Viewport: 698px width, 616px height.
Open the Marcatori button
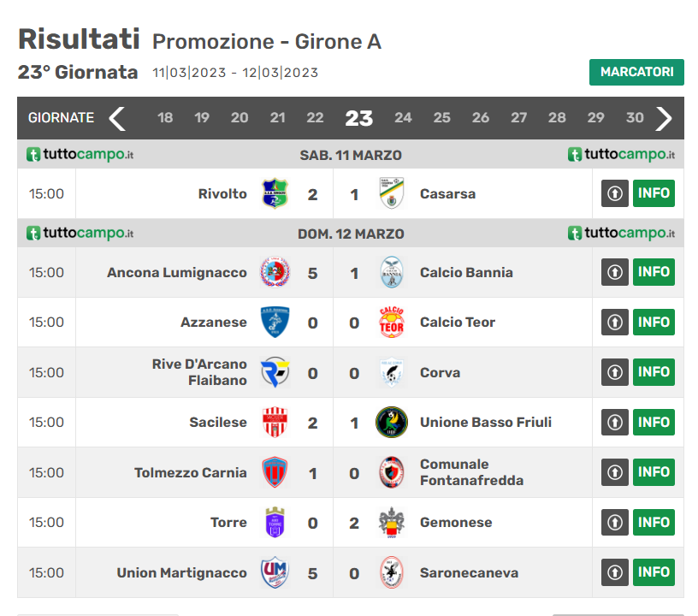636,73
